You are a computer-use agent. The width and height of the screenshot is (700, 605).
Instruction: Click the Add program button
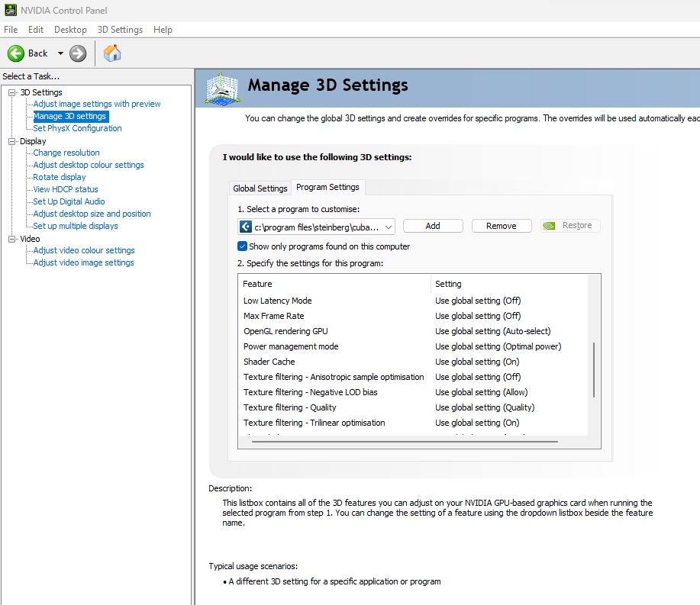tap(433, 226)
